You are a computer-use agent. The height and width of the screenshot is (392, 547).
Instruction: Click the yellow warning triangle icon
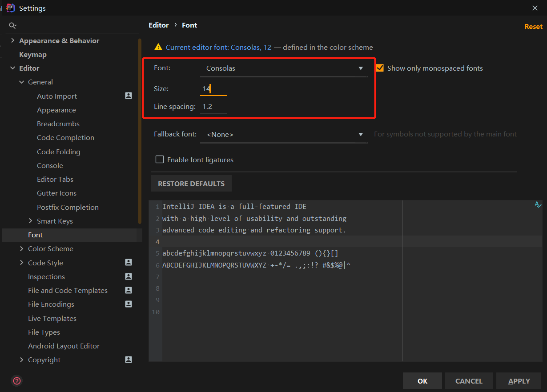coord(158,47)
